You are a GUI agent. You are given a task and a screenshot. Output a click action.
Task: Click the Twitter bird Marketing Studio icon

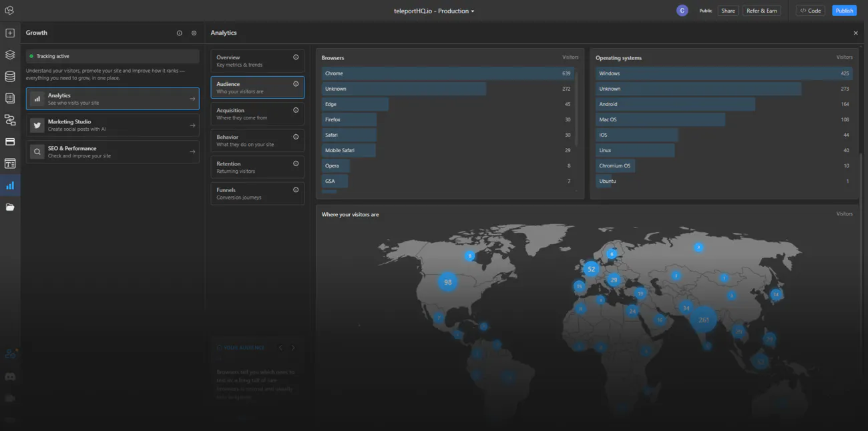tap(37, 125)
